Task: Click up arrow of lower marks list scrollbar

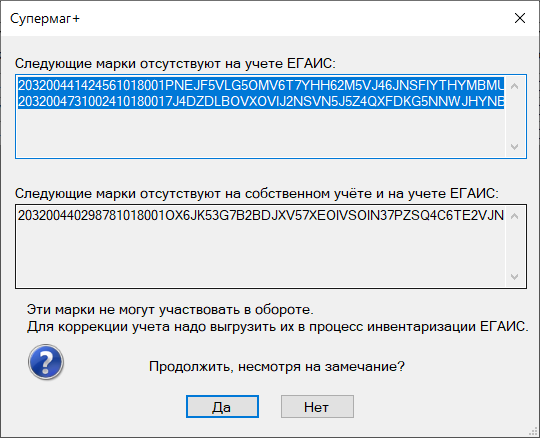Action: pos(515,216)
